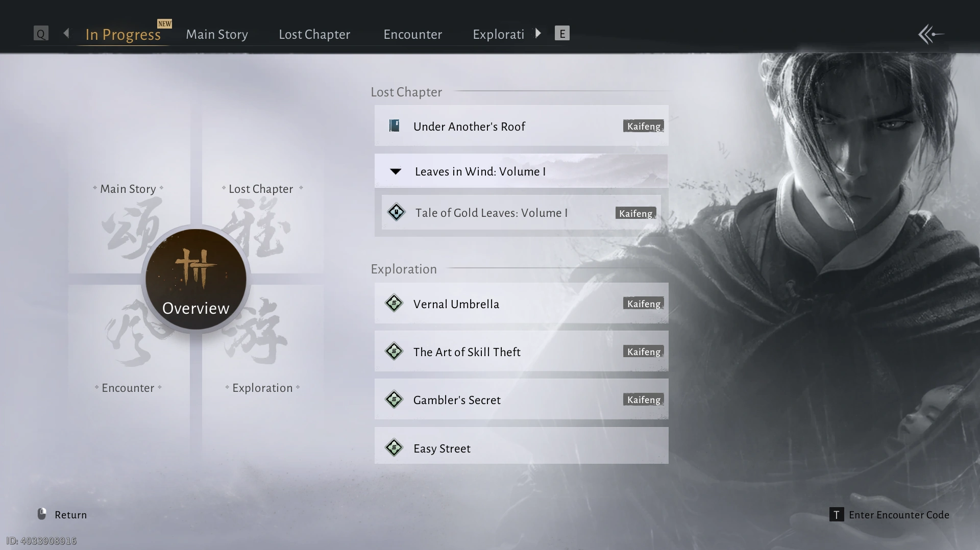
Task: Click the book icon beside Under Another's Roof
Action: pyautogui.click(x=394, y=126)
